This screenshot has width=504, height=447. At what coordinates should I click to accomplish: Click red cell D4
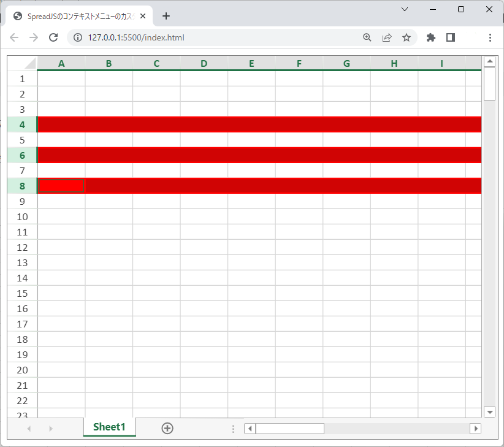[x=204, y=124]
